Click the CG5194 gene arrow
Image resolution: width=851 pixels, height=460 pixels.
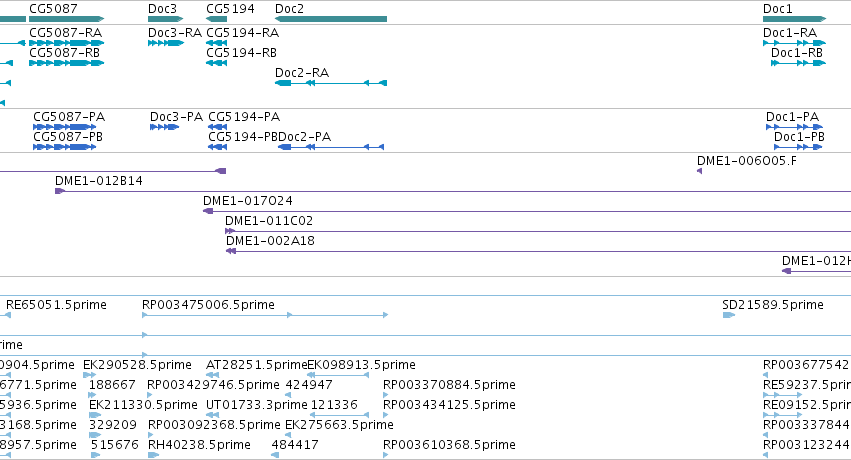pos(217,19)
